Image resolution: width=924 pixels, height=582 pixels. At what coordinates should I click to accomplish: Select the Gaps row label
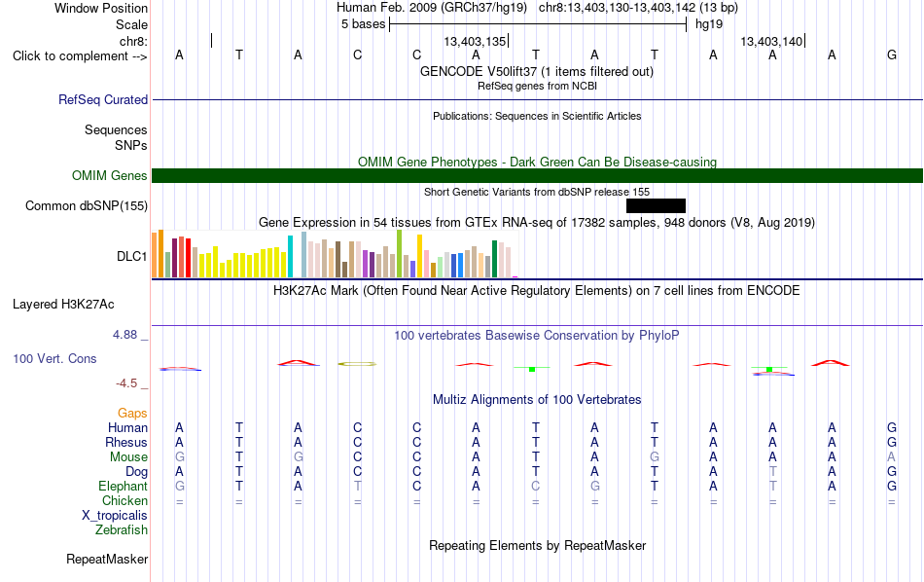(132, 414)
